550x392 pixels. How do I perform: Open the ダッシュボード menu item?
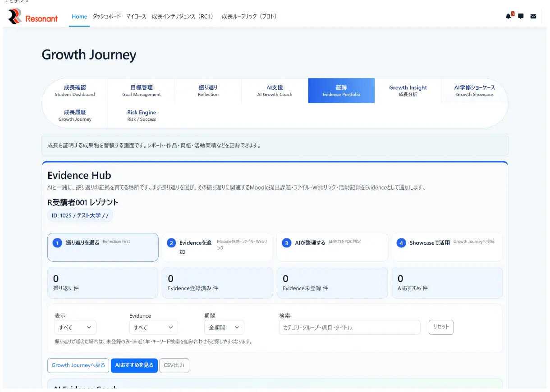[x=107, y=17]
